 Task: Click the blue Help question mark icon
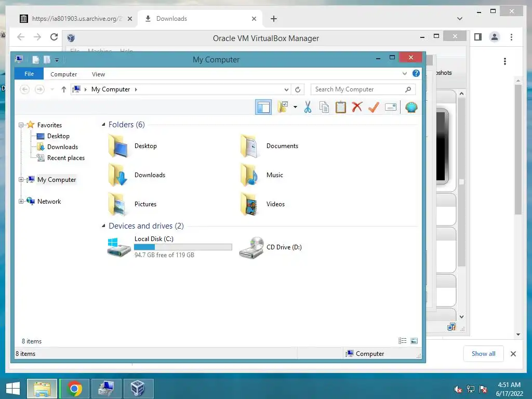click(416, 73)
